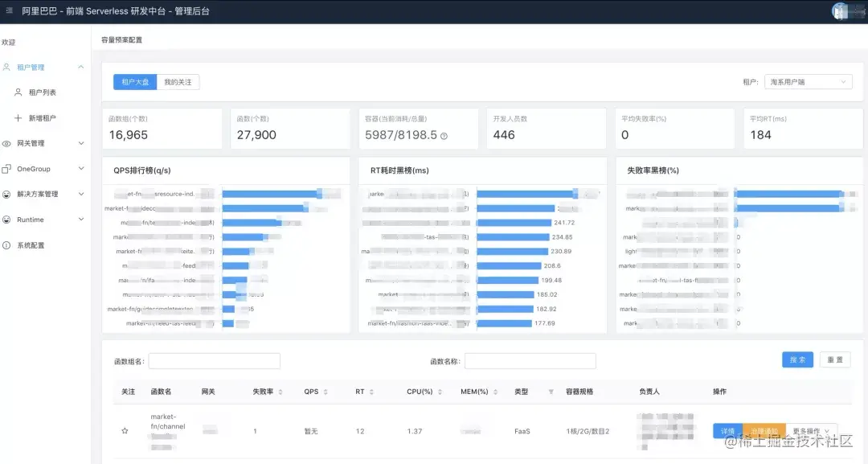
Task: Click the CPU value 1.37 cell
Action: pos(415,431)
